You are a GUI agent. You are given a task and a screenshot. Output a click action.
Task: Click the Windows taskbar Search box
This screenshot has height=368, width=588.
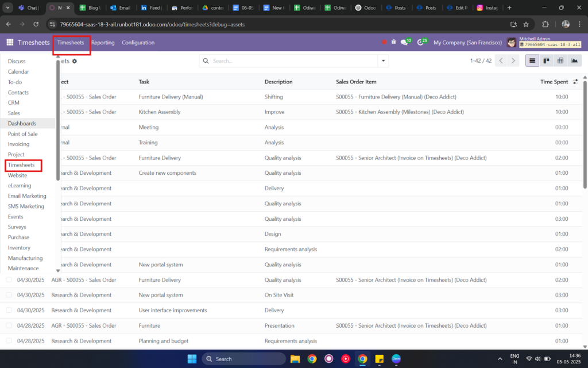(x=243, y=359)
